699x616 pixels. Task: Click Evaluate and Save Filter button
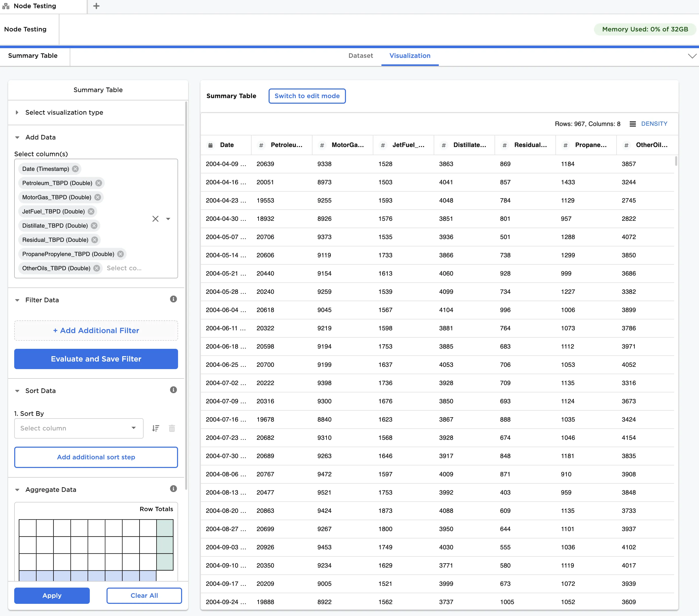[x=96, y=359]
